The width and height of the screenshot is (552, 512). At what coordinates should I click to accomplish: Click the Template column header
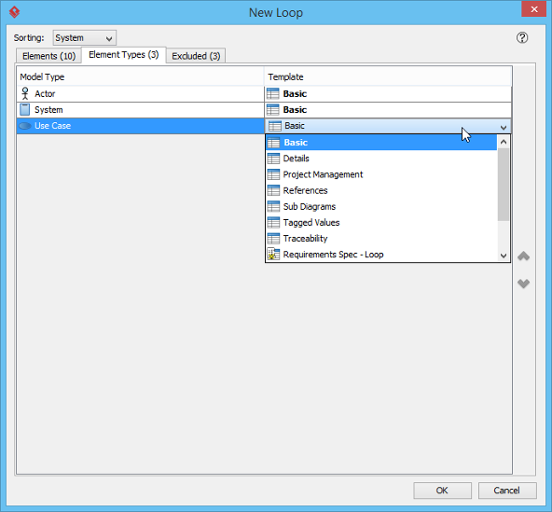[388, 77]
